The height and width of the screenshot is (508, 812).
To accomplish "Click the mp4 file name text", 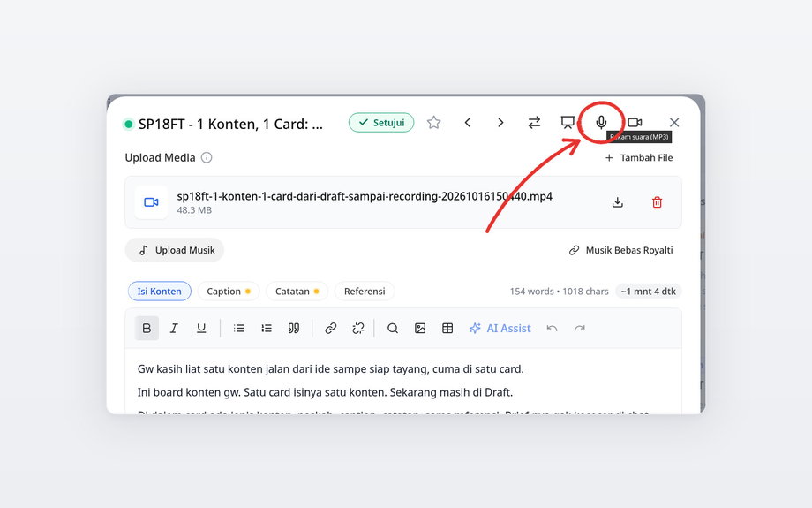I will (365, 196).
